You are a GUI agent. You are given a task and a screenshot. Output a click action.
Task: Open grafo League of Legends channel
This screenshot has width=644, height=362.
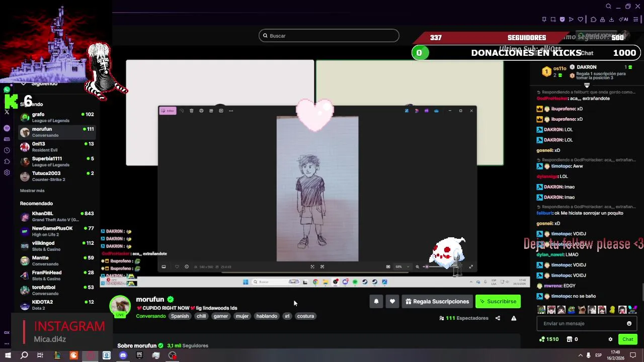point(57,117)
